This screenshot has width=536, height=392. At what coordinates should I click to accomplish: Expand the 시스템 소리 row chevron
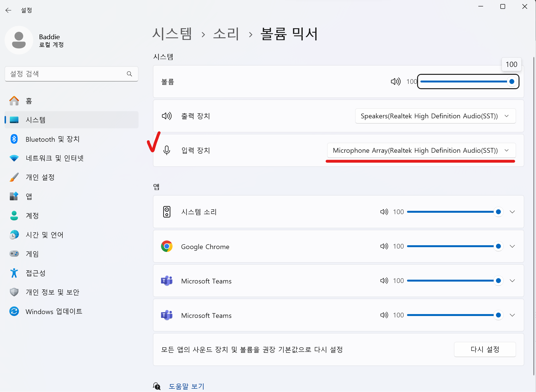pos(512,212)
